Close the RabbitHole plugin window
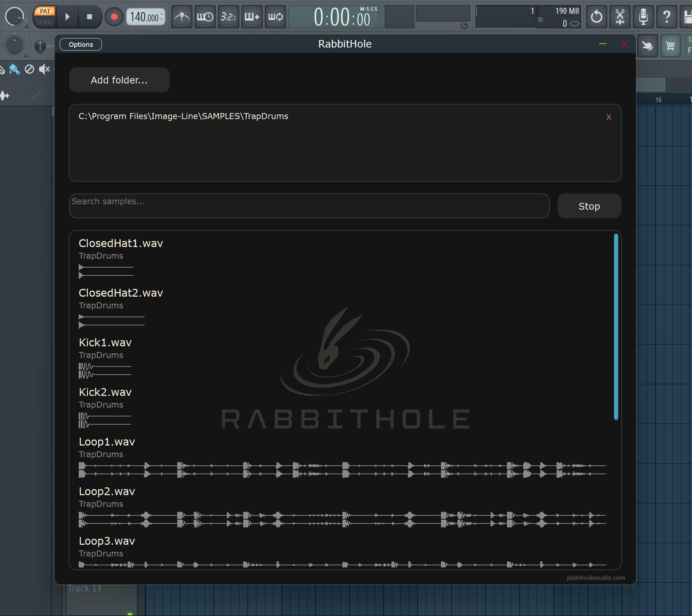The image size is (692, 616). [625, 44]
